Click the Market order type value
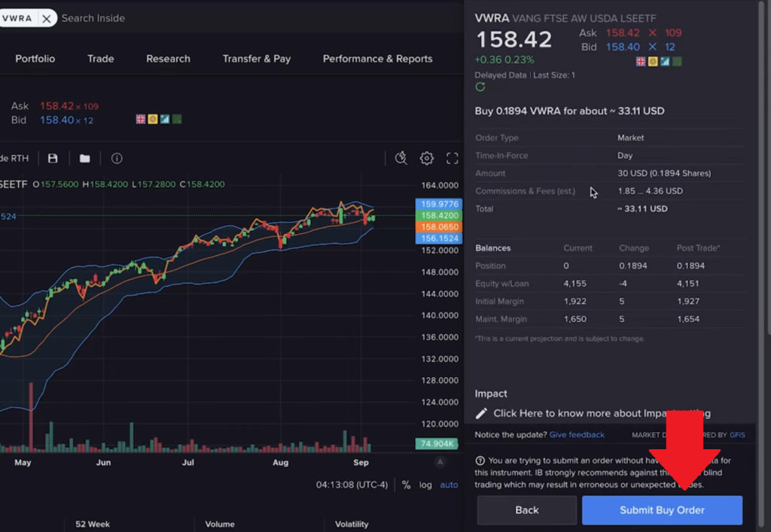The image size is (771, 532). pyautogui.click(x=630, y=138)
